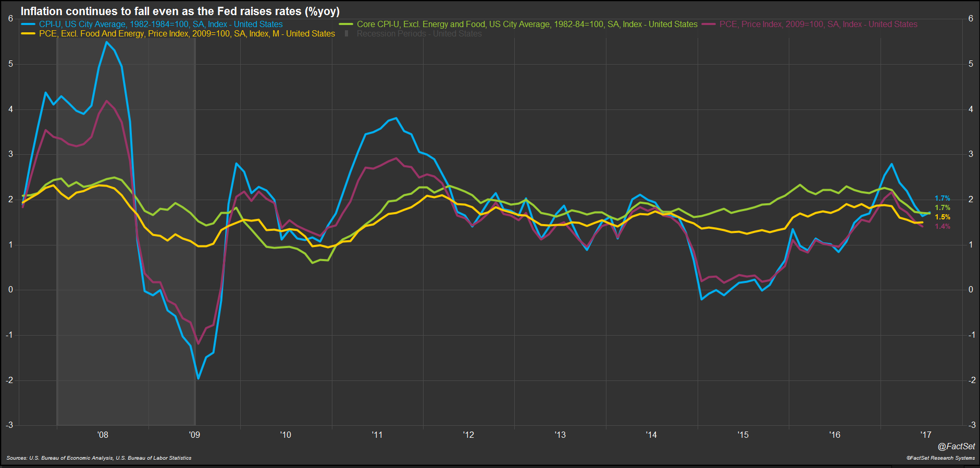Click the magenta PCE Price Index legend swatch

point(709,24)
